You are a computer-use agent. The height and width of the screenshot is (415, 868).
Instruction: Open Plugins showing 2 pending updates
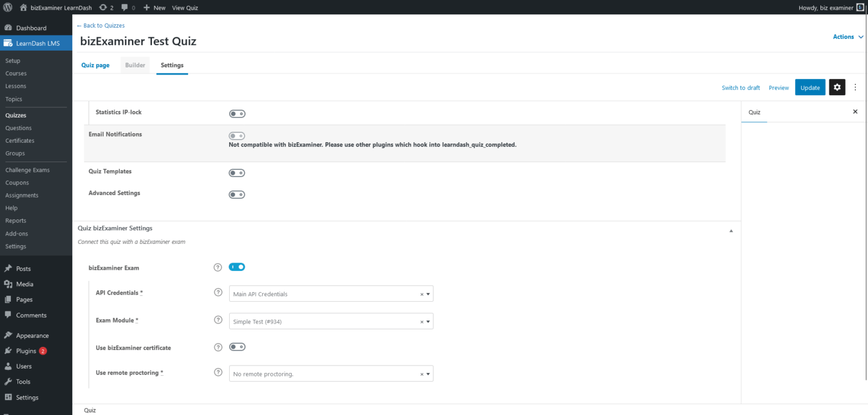pyautogui.click(x=25, y=351)
